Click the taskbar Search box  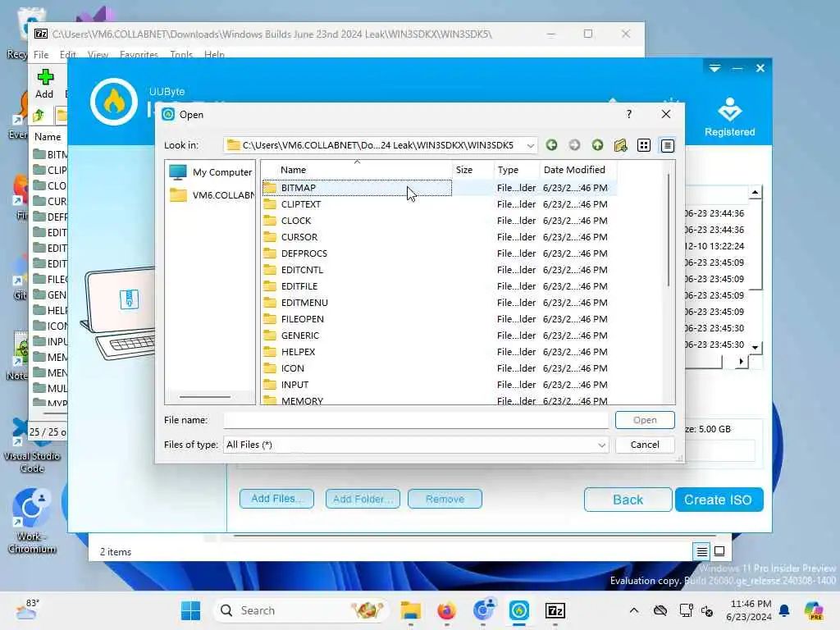pyautogui.click(x=302, y=610)
